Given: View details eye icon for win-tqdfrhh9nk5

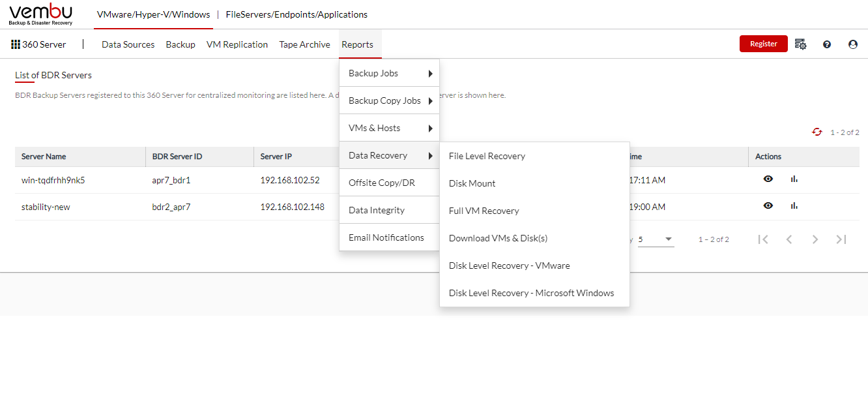Looking at the screenshot, I should [768, 179].
